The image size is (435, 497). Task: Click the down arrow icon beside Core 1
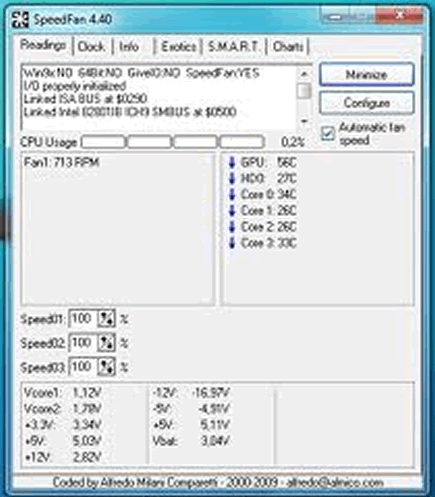click(232, 211)
